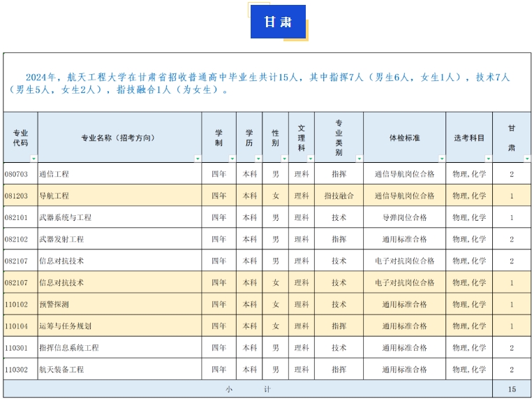The height and width of the screenshot is (399, 532).
Task: Select the cell with code 110104
Action: [x=17, y=326]
